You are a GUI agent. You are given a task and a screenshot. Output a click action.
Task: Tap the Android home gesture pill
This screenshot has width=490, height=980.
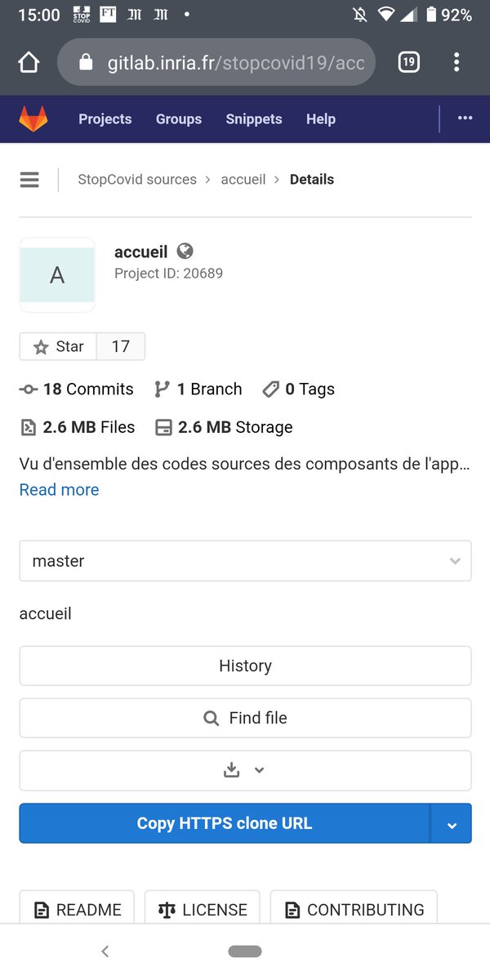tap(245, 951)
